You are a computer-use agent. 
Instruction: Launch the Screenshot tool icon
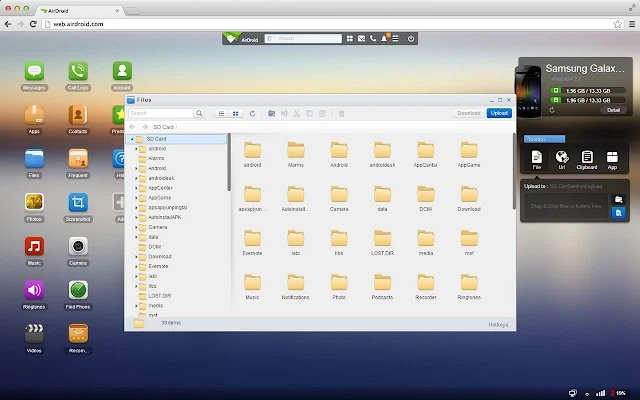77,201
